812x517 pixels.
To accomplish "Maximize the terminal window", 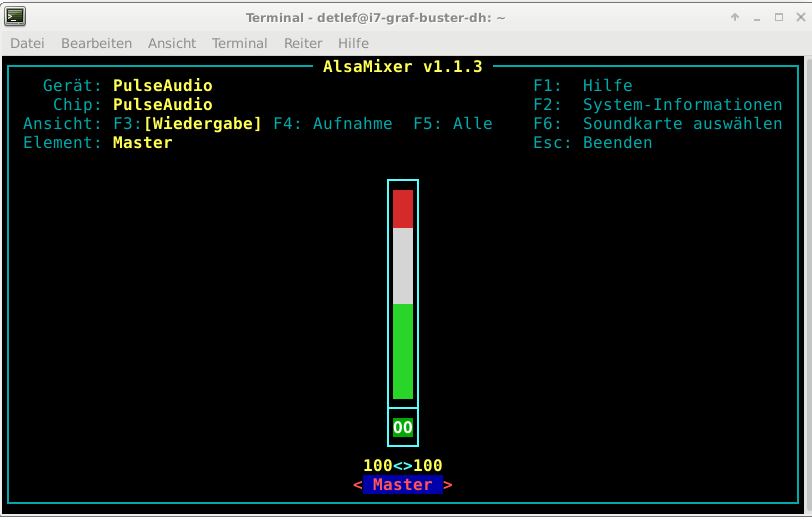I will click(x=778, y=17).
